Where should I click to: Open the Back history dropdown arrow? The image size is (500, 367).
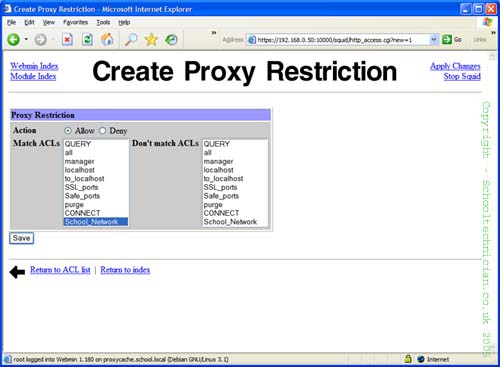26,39
